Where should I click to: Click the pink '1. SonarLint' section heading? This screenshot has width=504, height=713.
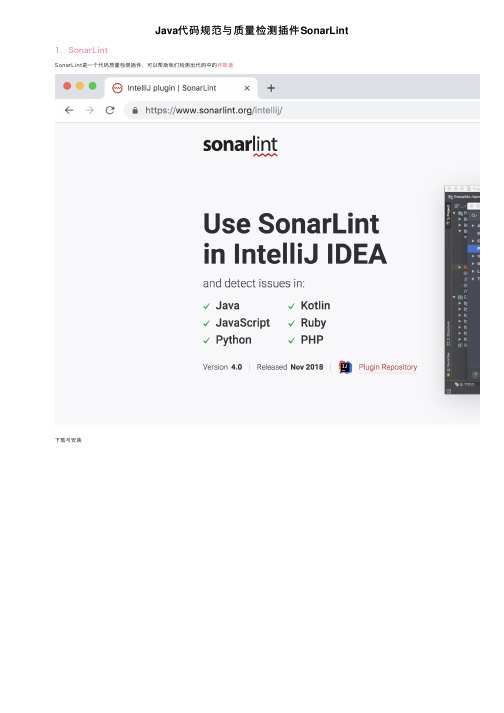[x=81, y=50]
